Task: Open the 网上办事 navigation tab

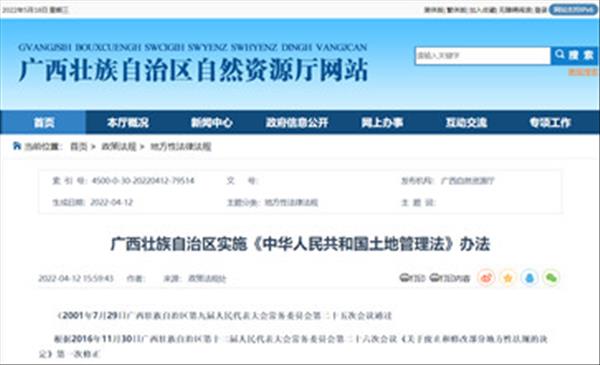Action: (x=382, y=122)
